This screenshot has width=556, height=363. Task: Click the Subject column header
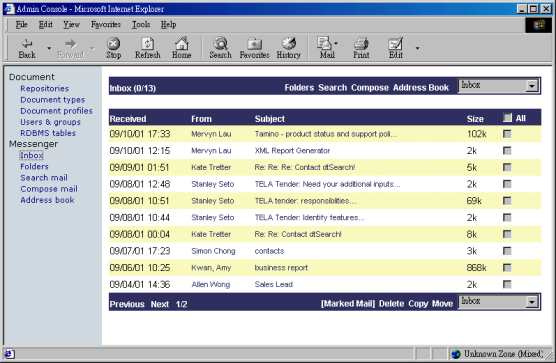point(269,119)
